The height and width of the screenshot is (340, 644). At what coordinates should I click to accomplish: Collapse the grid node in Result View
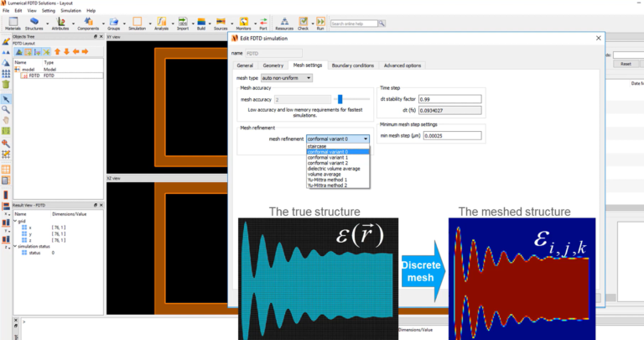pyautogui.click(x=16, y=221)
